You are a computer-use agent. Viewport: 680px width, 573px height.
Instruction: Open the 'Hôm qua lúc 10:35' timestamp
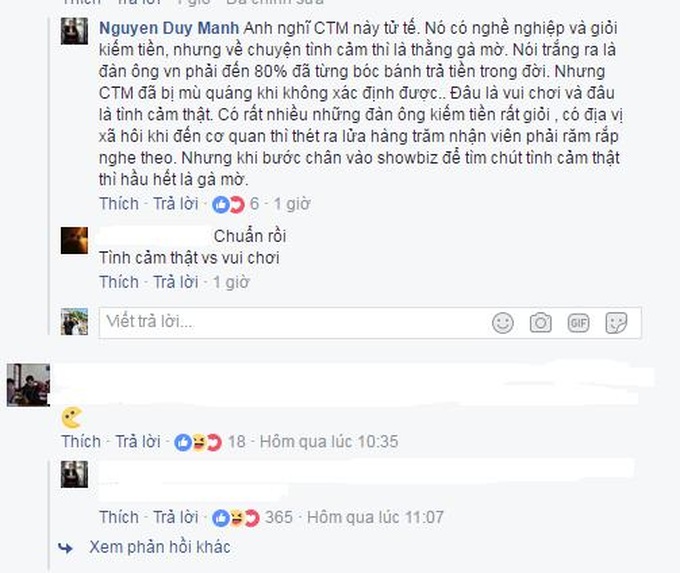pos(329,442)
